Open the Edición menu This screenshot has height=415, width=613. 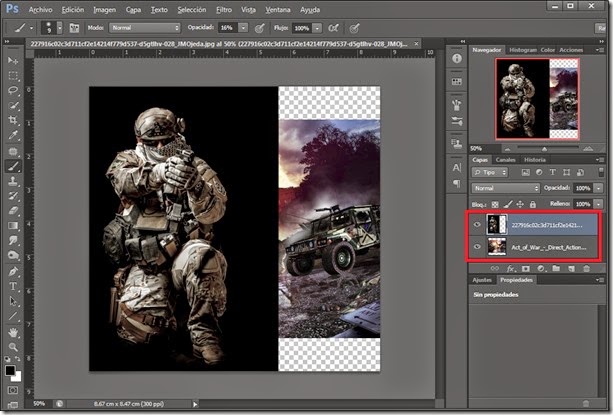pos(73,10)
